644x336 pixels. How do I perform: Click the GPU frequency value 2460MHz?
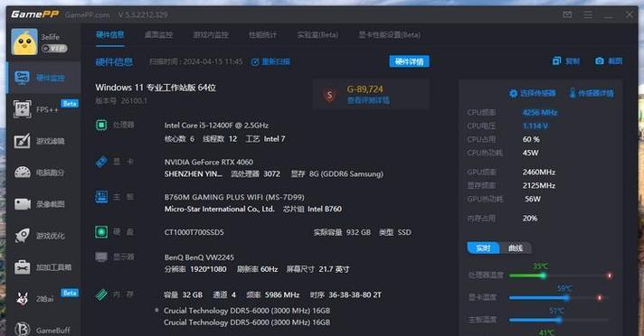(x=539, y=172)
